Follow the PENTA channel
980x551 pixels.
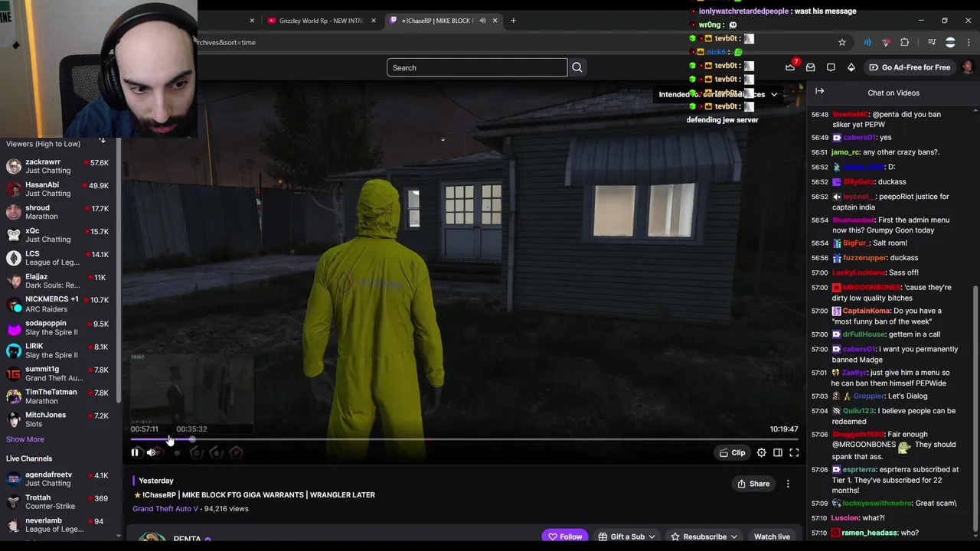coord(565,536)
